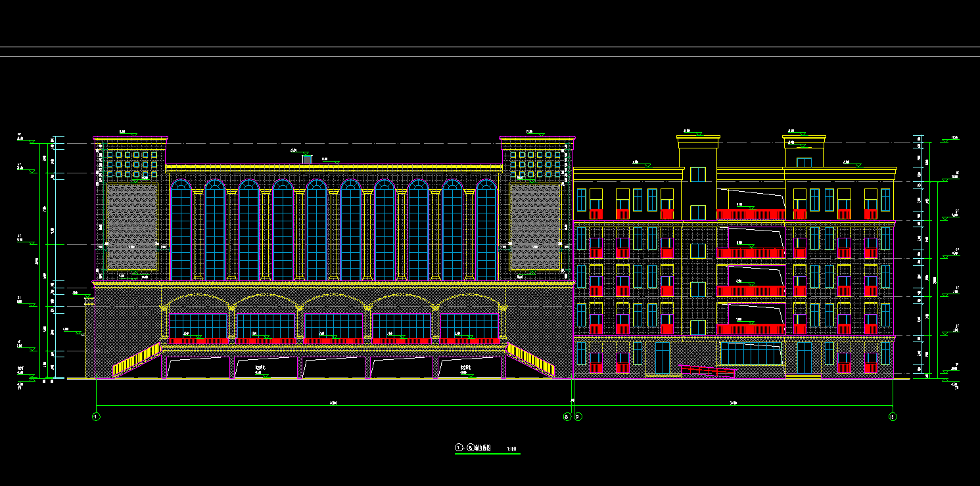Click the 1:100 scale label
This screenshot has height=486, width=980.
511,450
